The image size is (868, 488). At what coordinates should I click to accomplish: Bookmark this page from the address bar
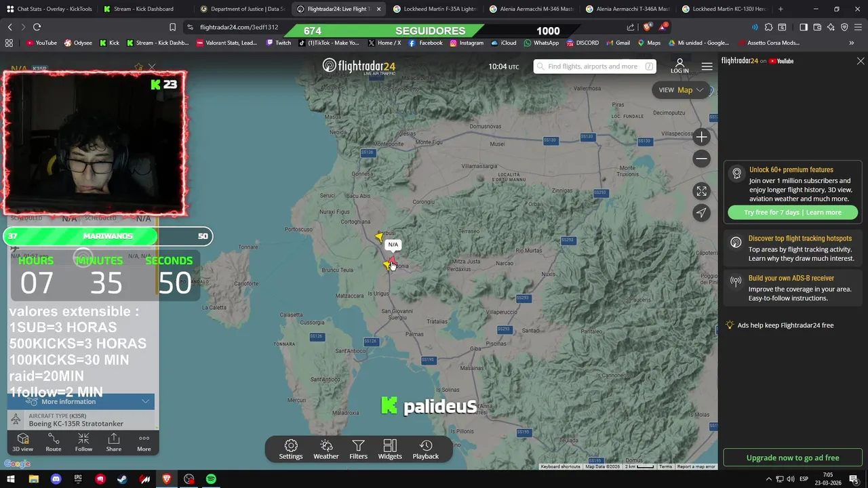pos(172,27)
